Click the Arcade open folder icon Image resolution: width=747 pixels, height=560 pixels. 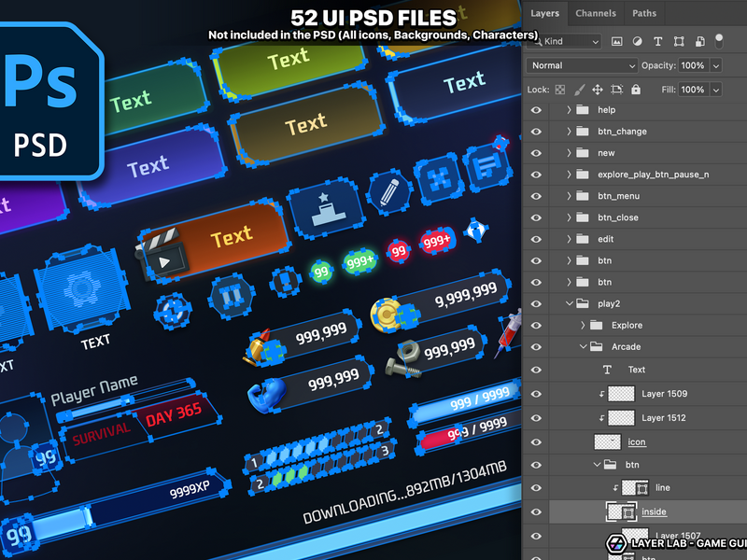(x=596, y=346)
